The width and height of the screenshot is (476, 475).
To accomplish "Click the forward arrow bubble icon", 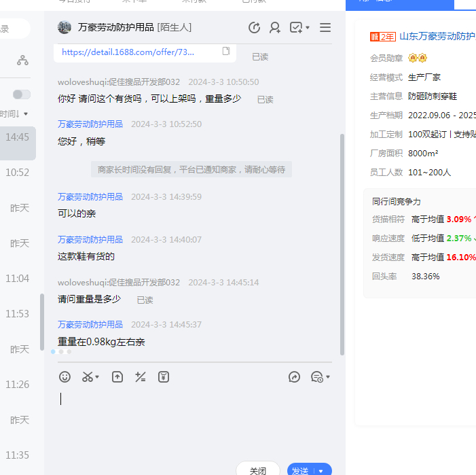I will [x=294, y=376].
